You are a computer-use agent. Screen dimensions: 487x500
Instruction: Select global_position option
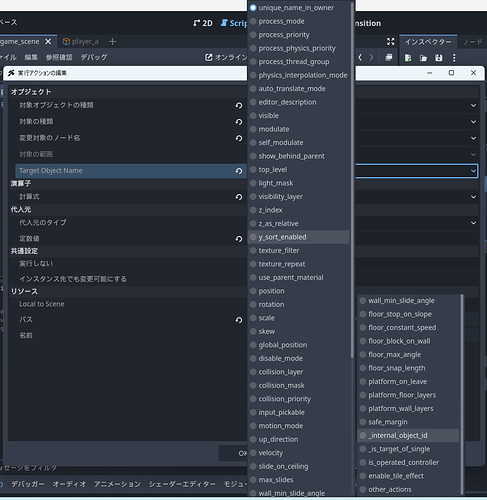(x=299, y=345)
